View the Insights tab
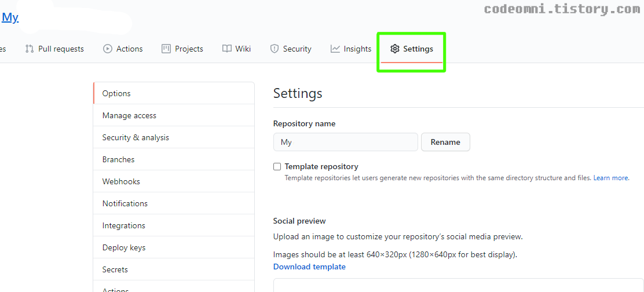 click(351, 49)
